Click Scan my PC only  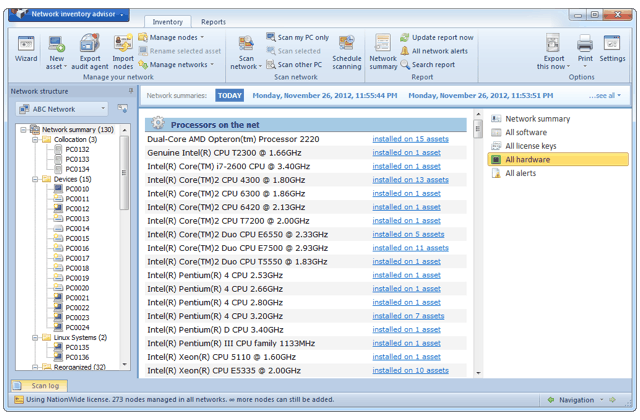pos(297,37)
